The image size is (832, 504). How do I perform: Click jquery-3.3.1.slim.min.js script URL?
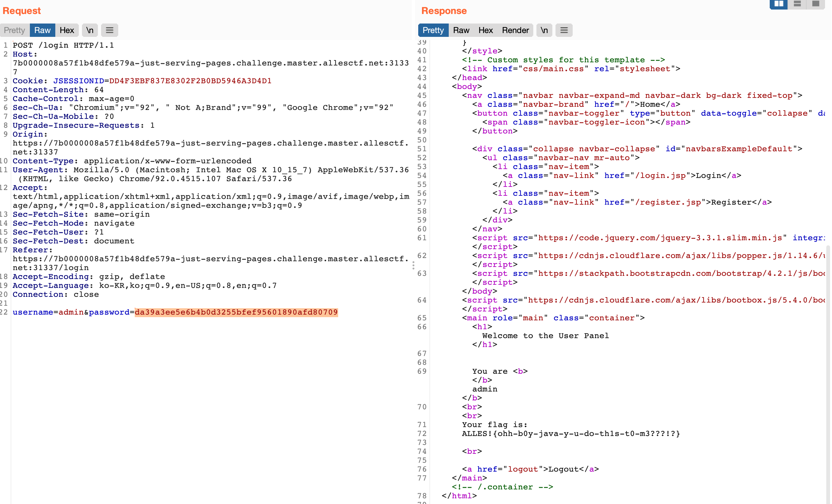tap(660, 238)
